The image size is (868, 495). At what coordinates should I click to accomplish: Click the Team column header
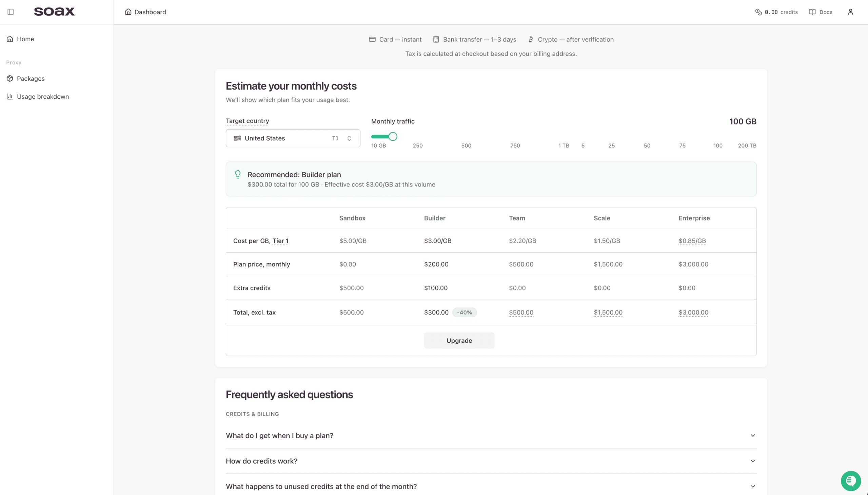click(517, 218)
